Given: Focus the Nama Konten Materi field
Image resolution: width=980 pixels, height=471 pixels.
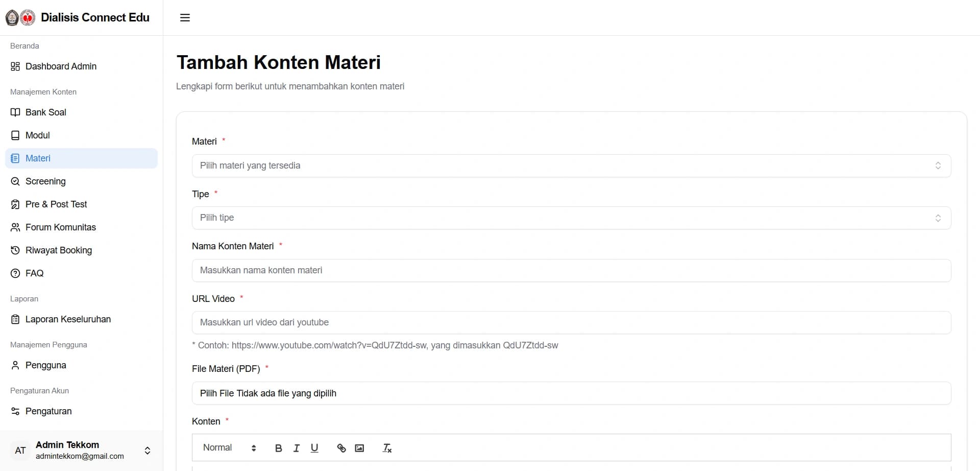Looking at the screenshot, I should [571, 270].
